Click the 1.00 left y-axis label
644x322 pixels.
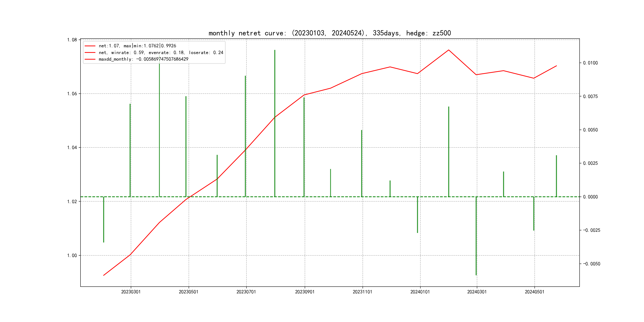(x=72, y=255)
